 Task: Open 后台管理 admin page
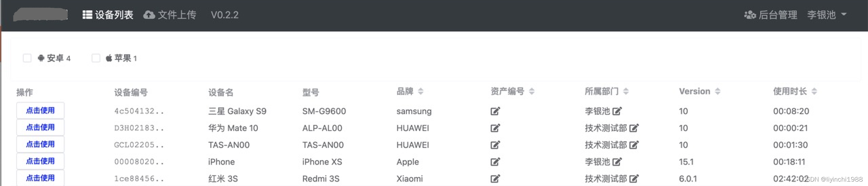pos(770,15)
